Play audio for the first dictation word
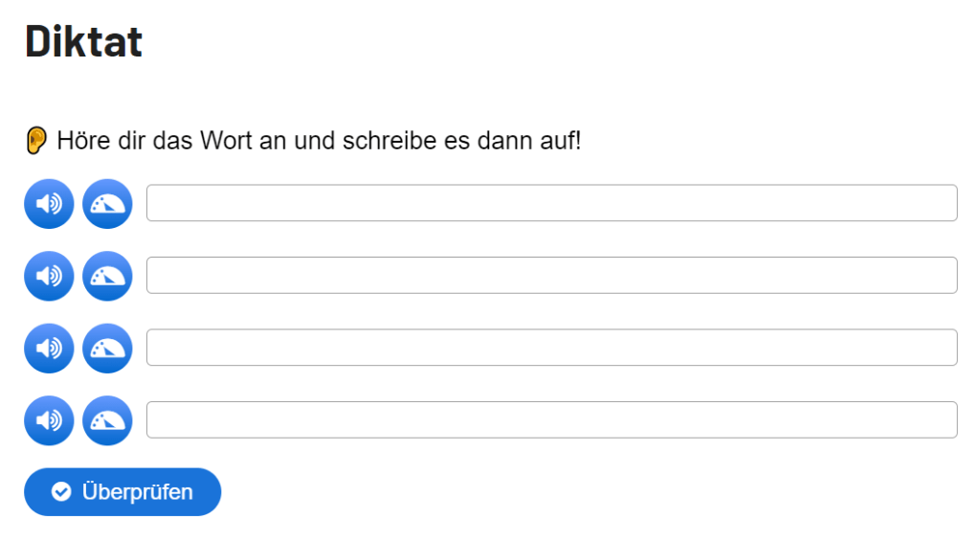Screen dimensions: 980x542 click(49, 204)
